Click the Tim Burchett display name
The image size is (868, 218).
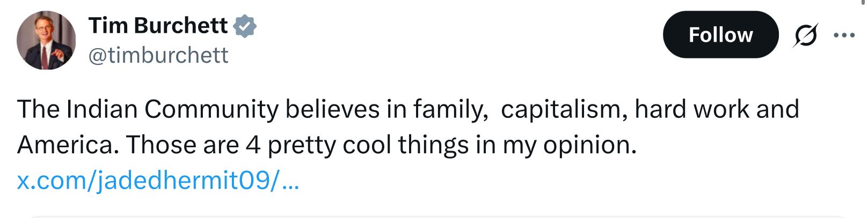[x=158, y=26]
